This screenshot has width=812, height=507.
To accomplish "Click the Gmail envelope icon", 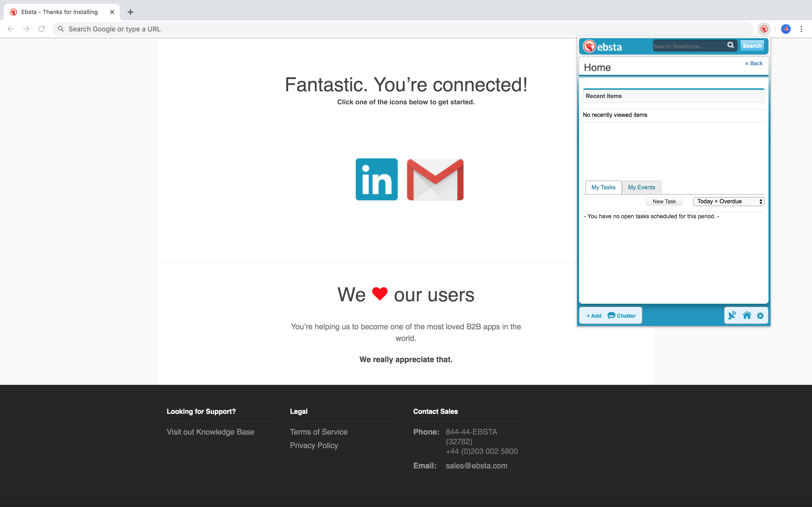I will tap(435, 179).
